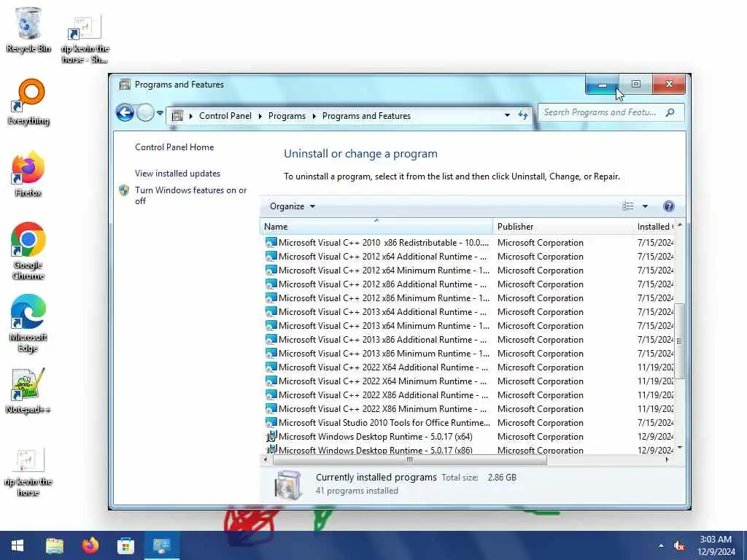Select Microsoft Visual C++ 2010 x86 Redistributable

click(468, 242)
